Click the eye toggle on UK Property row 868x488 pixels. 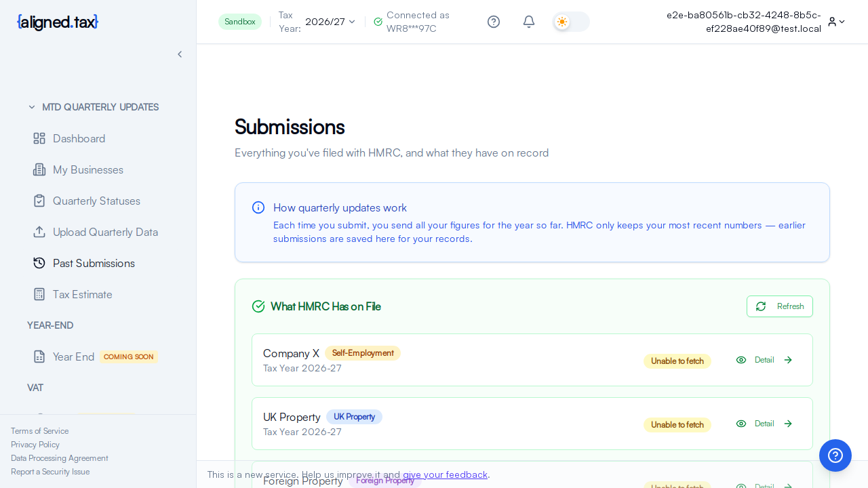pos(741,424)
